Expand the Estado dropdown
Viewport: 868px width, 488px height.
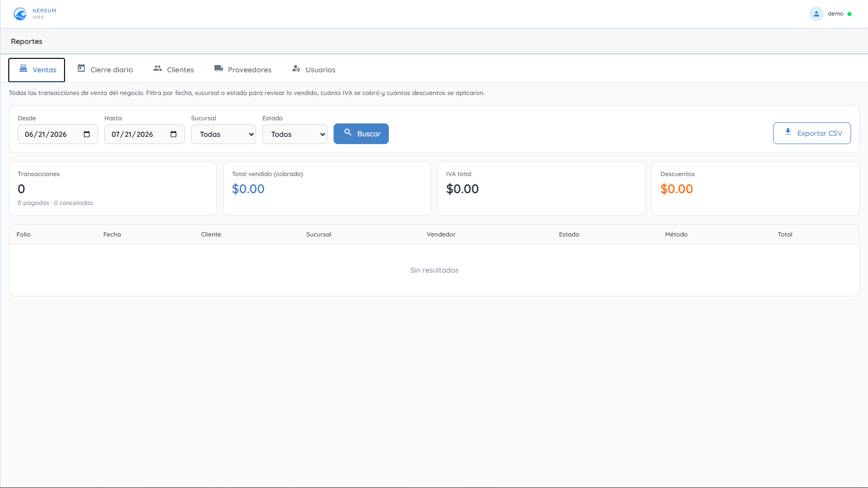click(295, 134)
